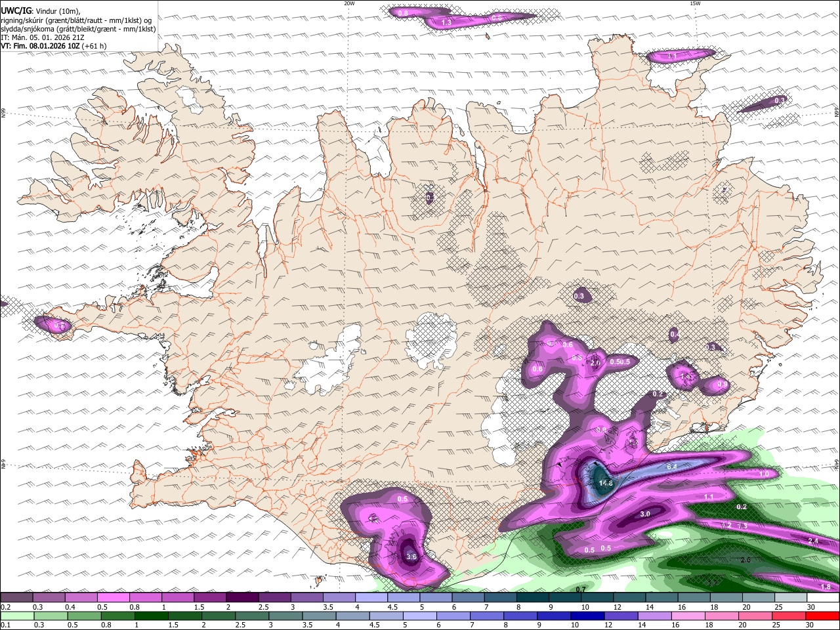This screenshot has width=840, height=630.
Task: Click the 0.4 map value in east Iceland
Action: (675, 335)
